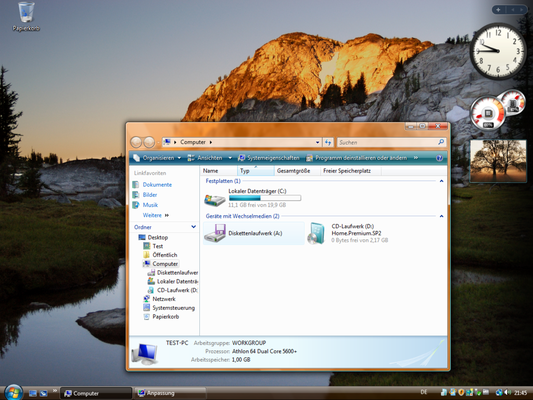Click the search magnifier icon
Image resolution: width=533 pixels, height=400 pixels.
click(x=441, y=142)
